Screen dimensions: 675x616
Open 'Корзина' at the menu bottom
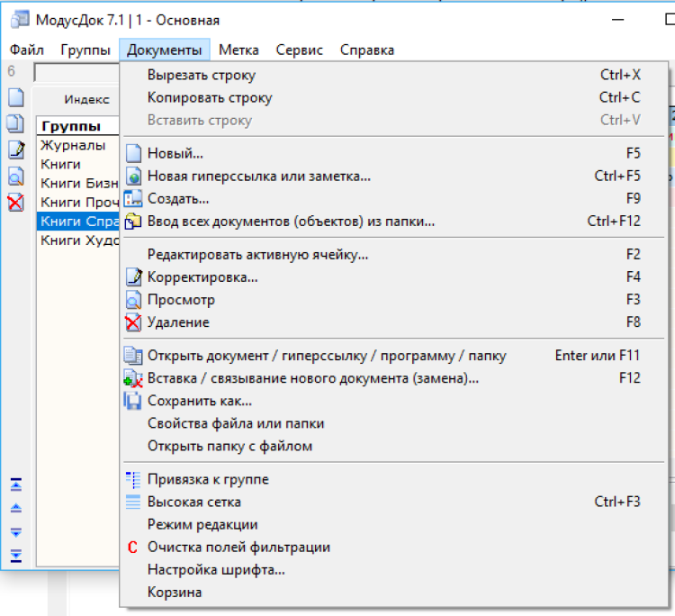pos(175,592)
